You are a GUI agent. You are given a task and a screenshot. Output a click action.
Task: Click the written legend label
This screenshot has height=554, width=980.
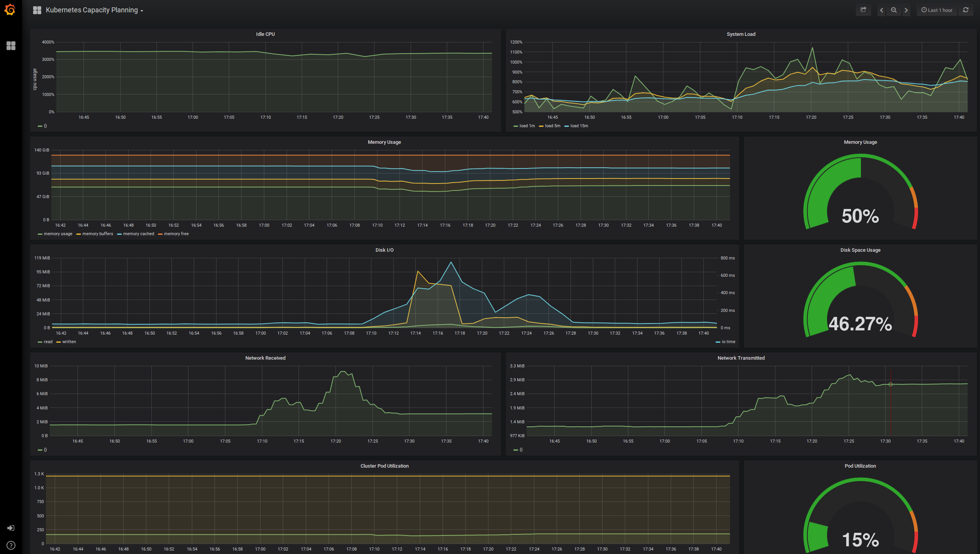coord(69,342)
